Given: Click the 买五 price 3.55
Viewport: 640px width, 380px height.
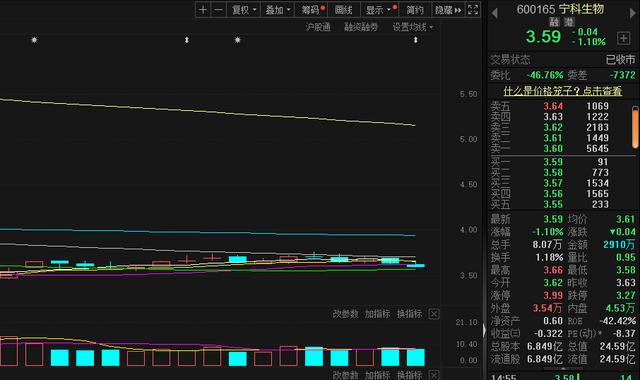Looking at the screenshot, I should 553,204.
